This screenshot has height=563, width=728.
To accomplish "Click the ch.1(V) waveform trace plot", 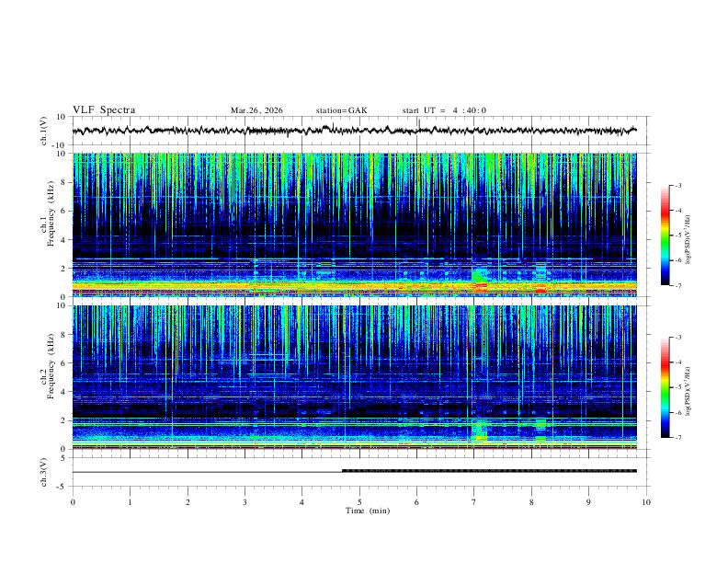I will pos(360,131).
